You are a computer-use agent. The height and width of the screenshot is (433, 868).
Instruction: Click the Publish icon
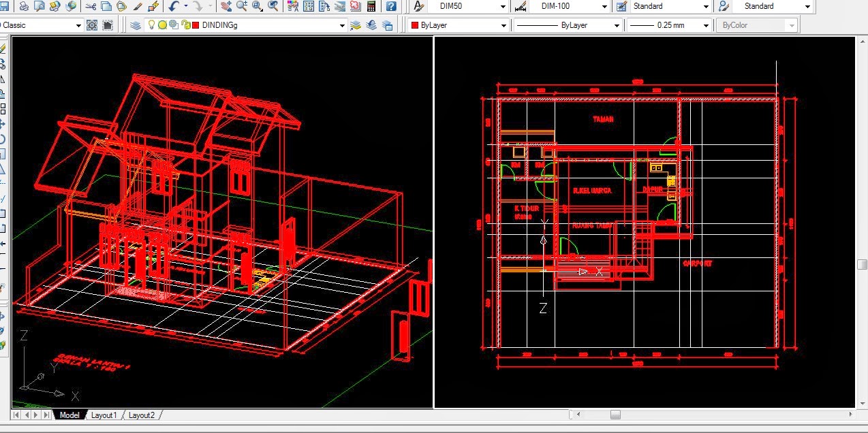click(55, 6)
